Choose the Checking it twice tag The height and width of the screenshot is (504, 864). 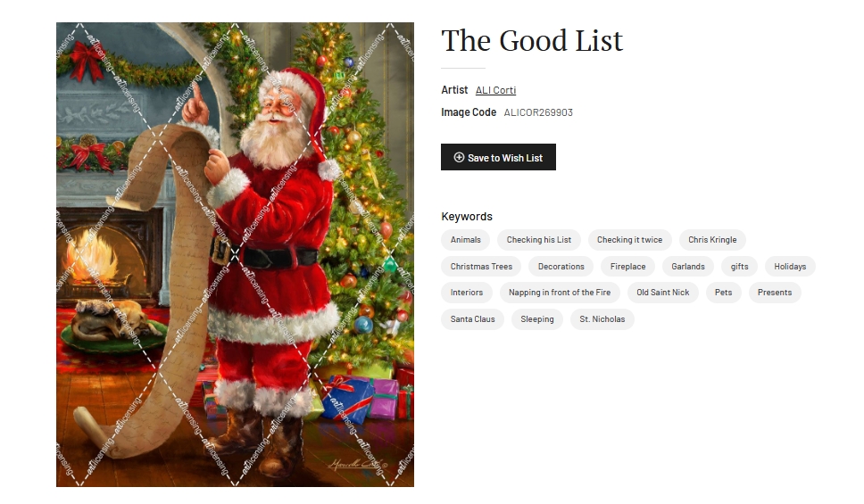[630, 240]
